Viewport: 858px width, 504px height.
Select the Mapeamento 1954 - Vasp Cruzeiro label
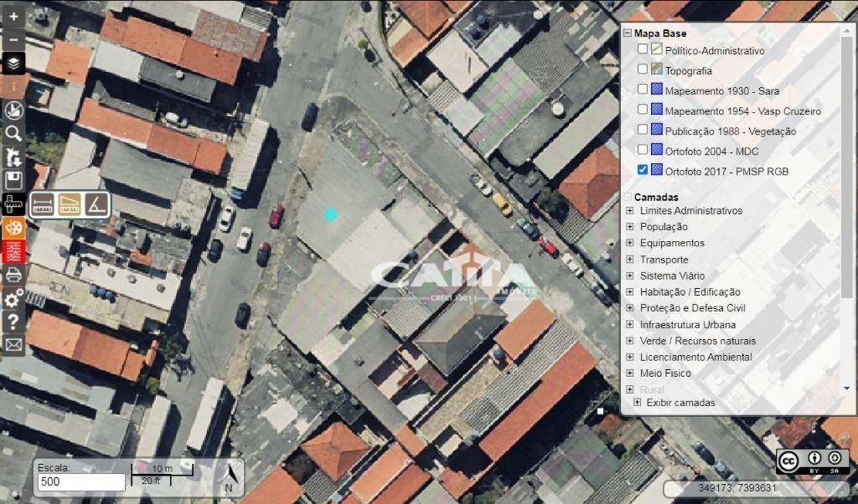pyautogui.click(x=743, y=111)
